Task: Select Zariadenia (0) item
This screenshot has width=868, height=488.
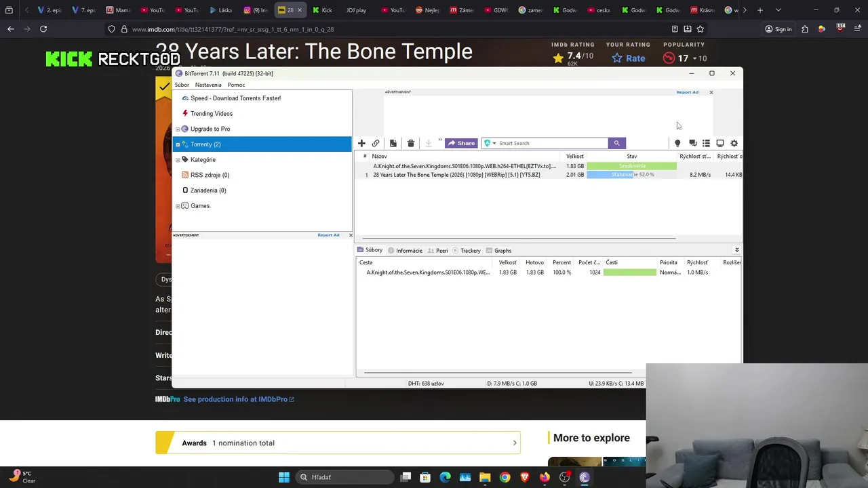Action: pyautogui.click(x=208, y=190)
